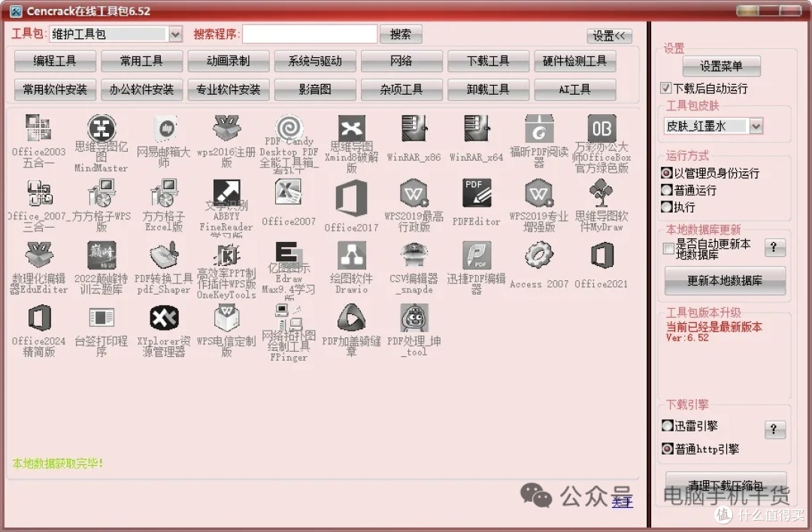Open the wps2016注册版 icon

[227, 128]
